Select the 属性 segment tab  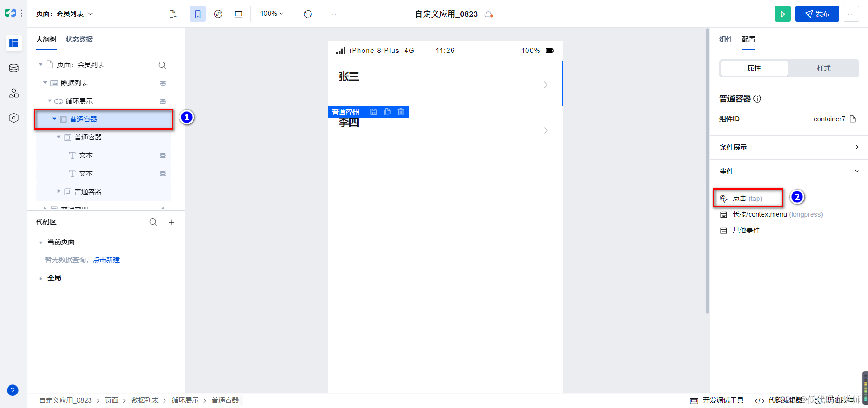pyautogui.click(x=754, y=68)
